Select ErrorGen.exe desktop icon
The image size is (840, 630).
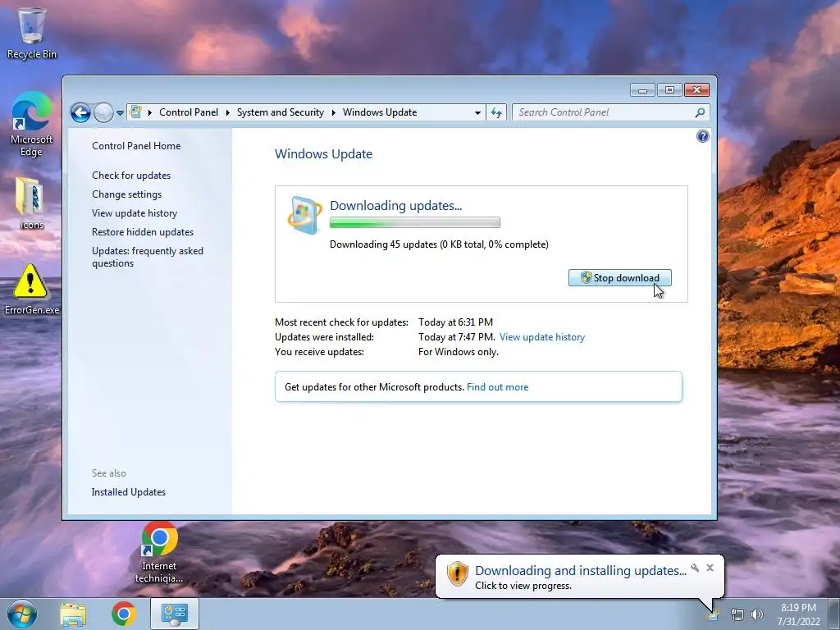tap(31, 288)
